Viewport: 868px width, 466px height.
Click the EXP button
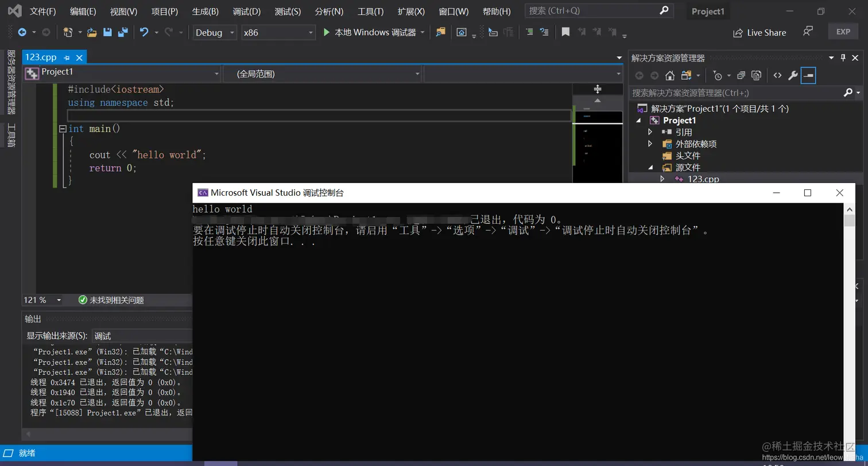(843, 32)
